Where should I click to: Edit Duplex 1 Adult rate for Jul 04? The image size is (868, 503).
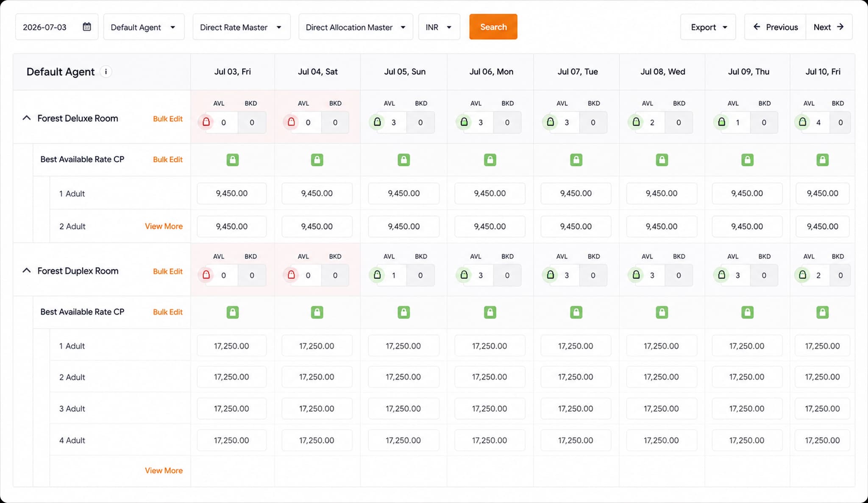click(317, 346)
